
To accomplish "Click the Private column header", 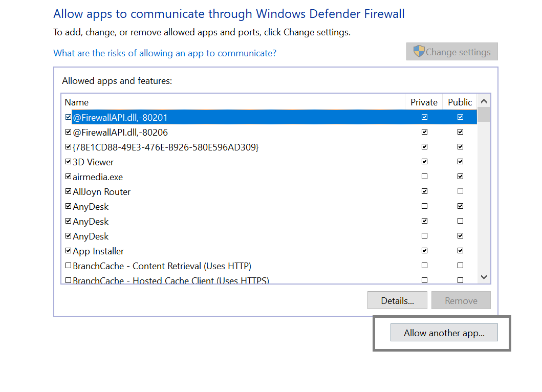I will point(424,102).
